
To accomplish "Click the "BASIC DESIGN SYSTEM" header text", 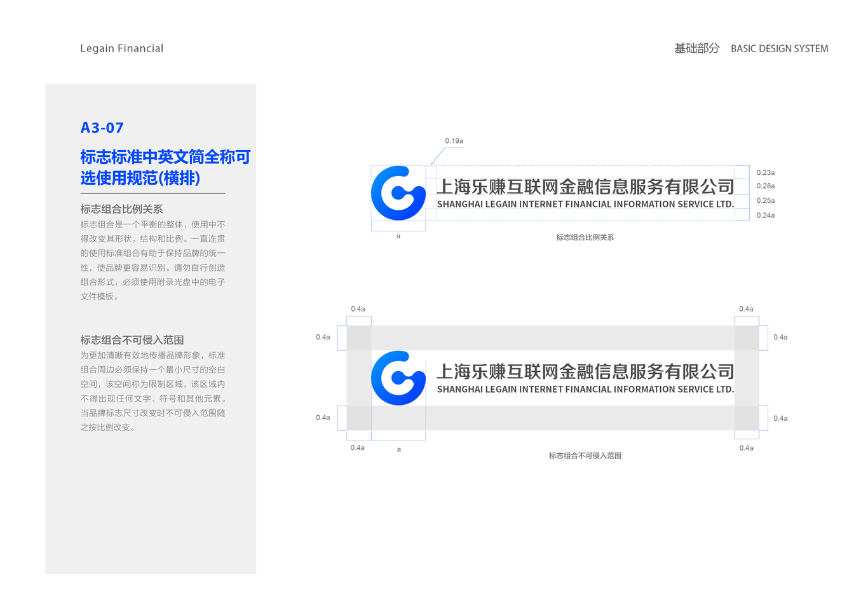I will pos(779,48).
